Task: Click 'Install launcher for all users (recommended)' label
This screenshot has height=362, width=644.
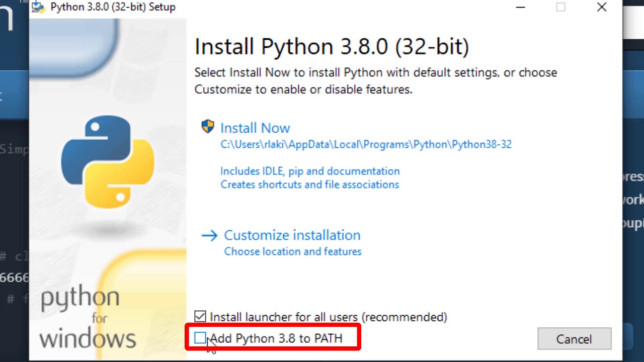Action: [x=329, y=317]
